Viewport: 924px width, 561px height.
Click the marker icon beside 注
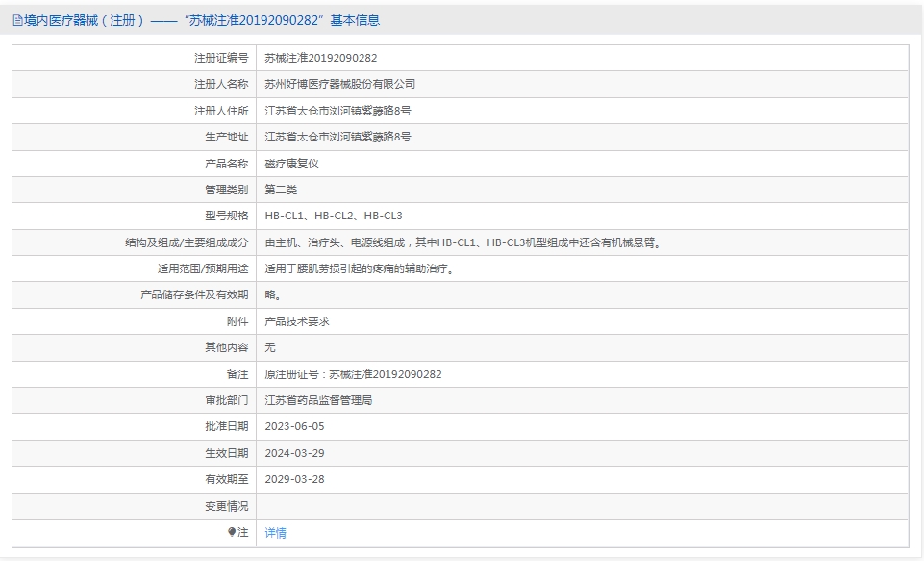(x=231, y=532)
